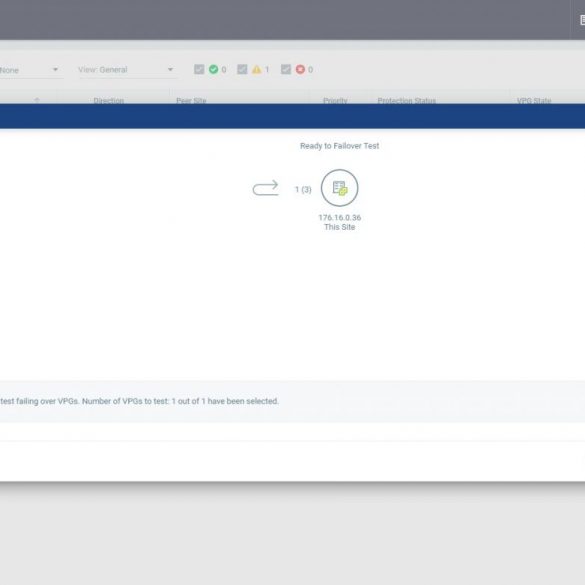Click the red error status icon
The image size is (585, 585).
(300, 69)
